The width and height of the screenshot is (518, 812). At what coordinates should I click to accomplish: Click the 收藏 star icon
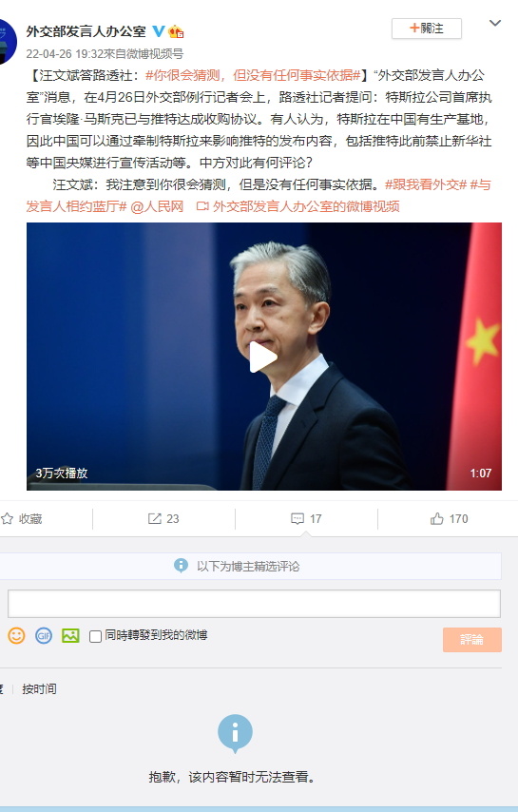coord(7,518)
